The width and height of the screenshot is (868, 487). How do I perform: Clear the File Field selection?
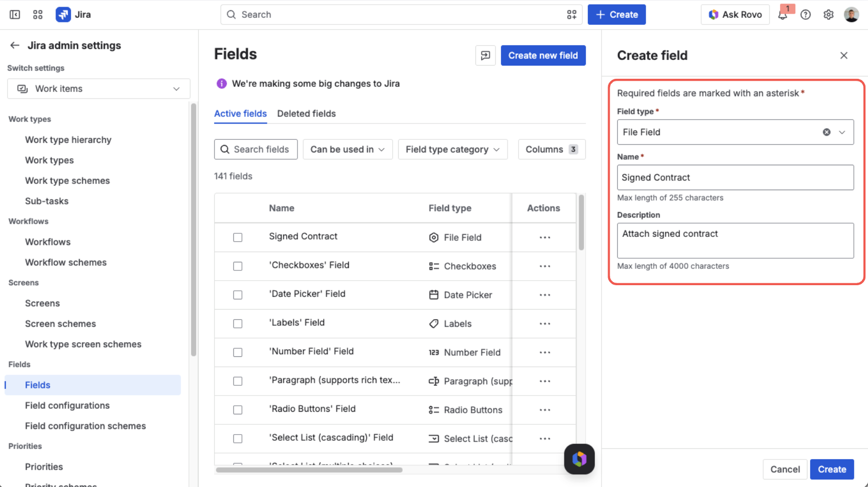tap(827, 132)
